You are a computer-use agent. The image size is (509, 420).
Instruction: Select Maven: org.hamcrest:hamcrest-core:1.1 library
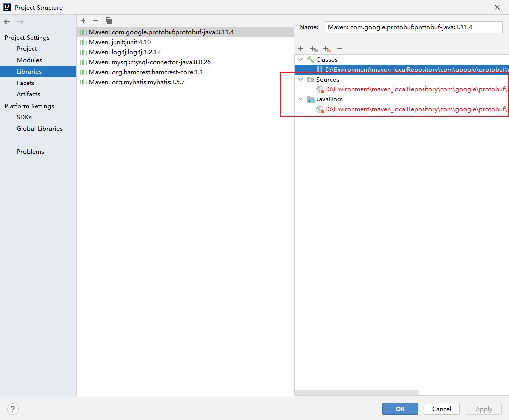[x=185, y=72]
